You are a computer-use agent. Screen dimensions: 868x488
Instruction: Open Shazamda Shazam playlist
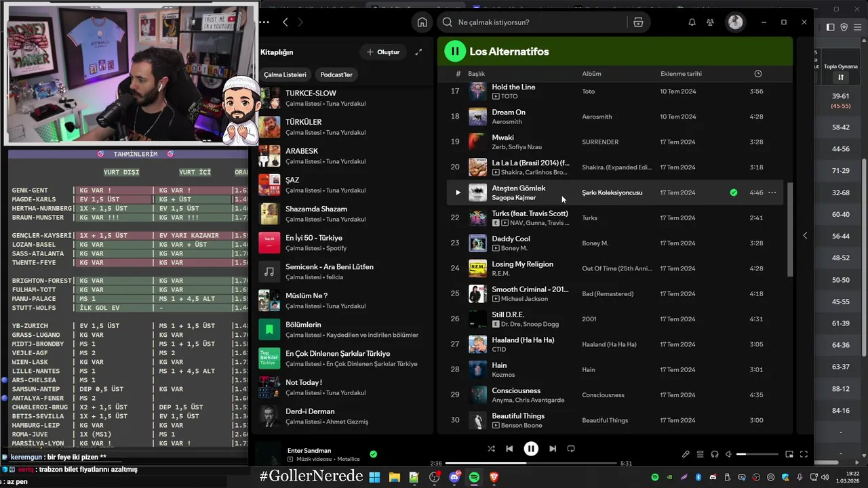click(x=342, y=213)
